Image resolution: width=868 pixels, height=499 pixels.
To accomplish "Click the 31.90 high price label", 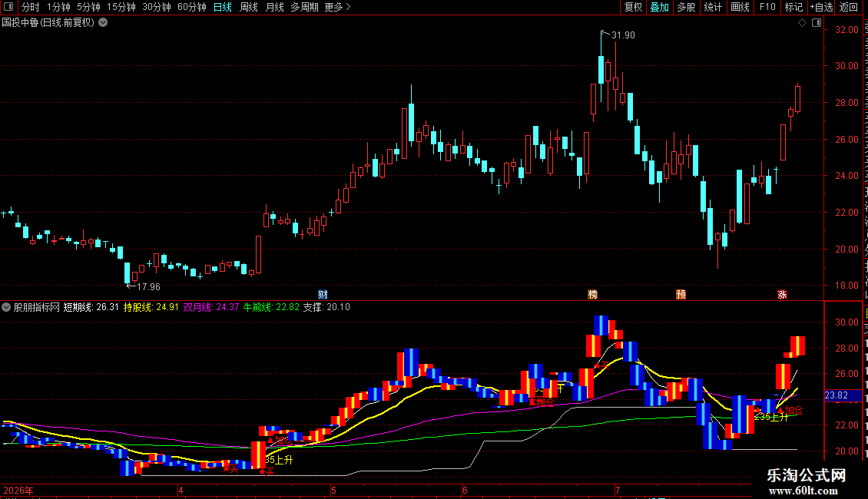I will pos(623,35).
